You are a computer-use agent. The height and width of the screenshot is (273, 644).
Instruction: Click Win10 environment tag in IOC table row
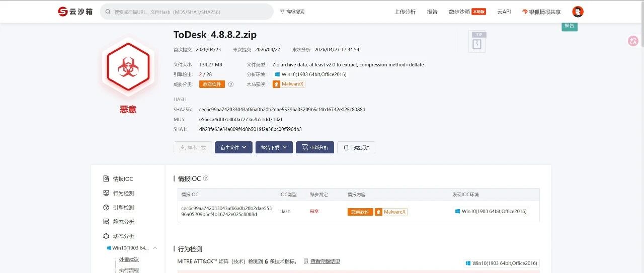pyautogui.click(x=491, y=212)
